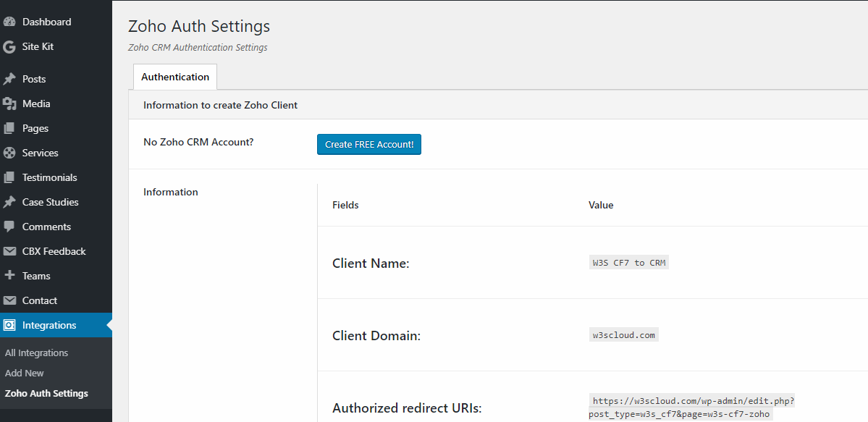The image size is (868, 422).
Task: Click the Client Name value W3S CF7 to CRM
Action: pyautogui.click(x=629, y=263)
